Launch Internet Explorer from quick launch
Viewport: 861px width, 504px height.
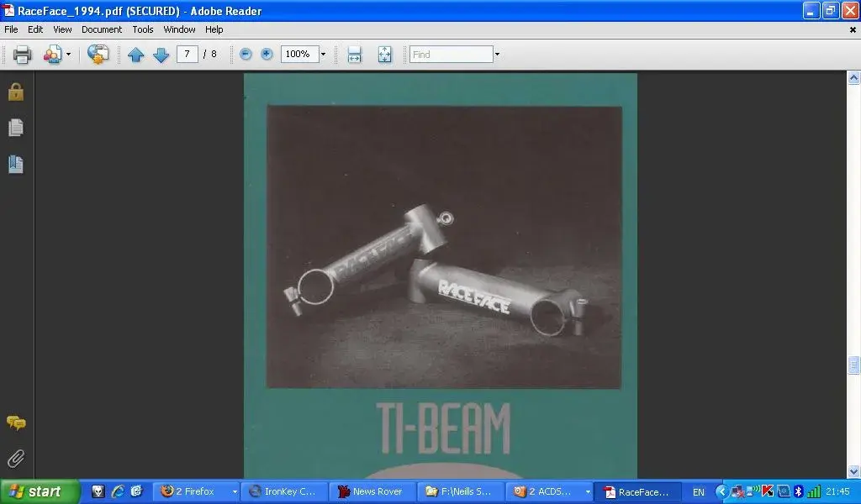tap(117, 491)
